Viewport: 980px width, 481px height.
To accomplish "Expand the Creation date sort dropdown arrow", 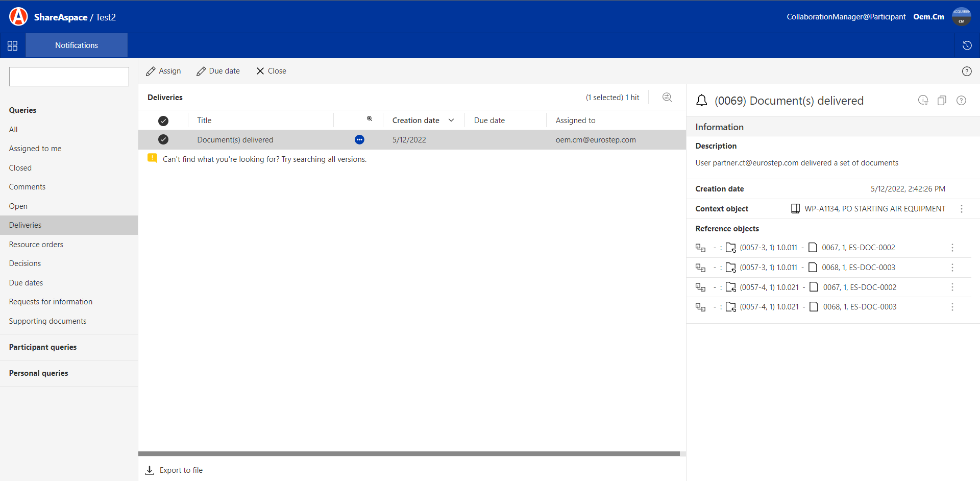I will [451, 121].
